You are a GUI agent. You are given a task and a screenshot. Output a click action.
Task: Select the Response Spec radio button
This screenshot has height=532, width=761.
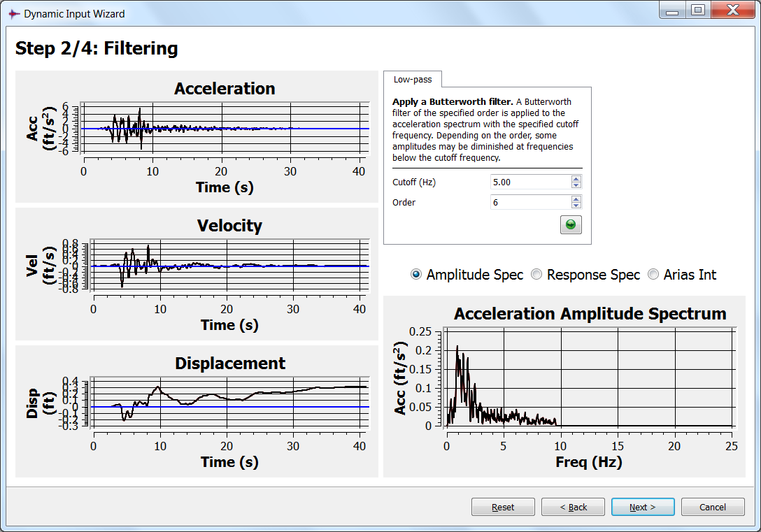(x=536, y=275)
